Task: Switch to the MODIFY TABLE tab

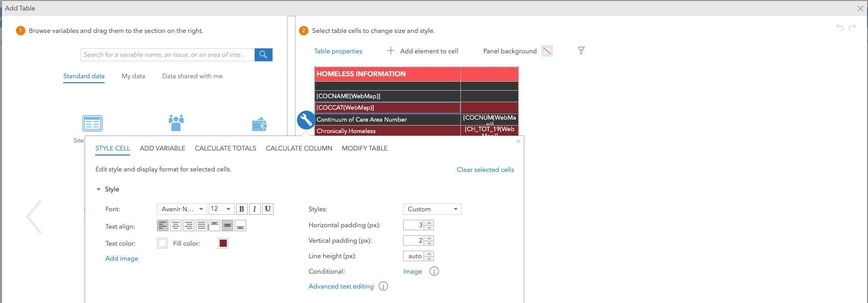Action: click(365, 149)
